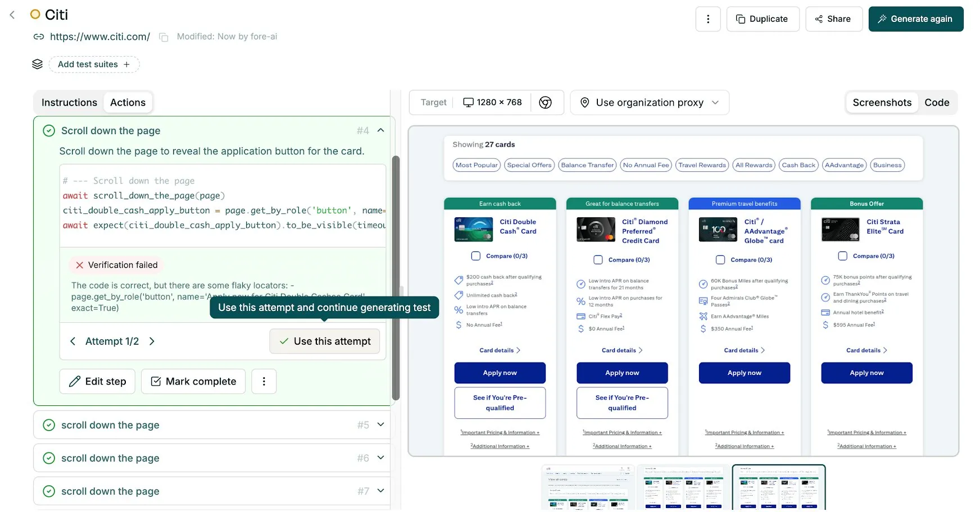The width and height of the screenshot is (980, 512).
Task: Click the green check icon on step #4
Action: (49, 131)
